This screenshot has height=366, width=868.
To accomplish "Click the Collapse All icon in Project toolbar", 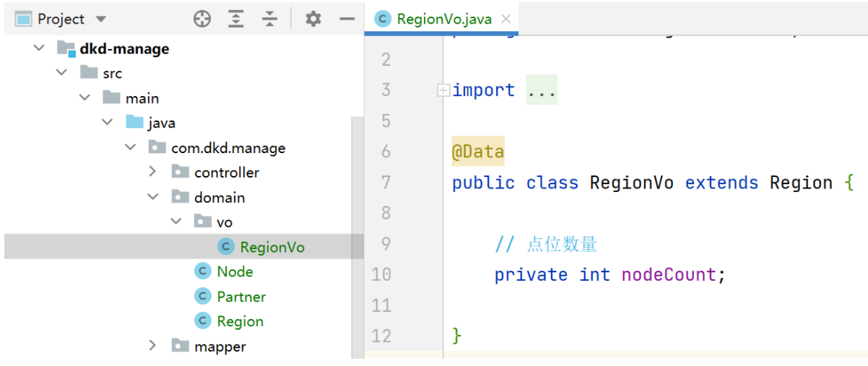I will (x=269, y=19).
